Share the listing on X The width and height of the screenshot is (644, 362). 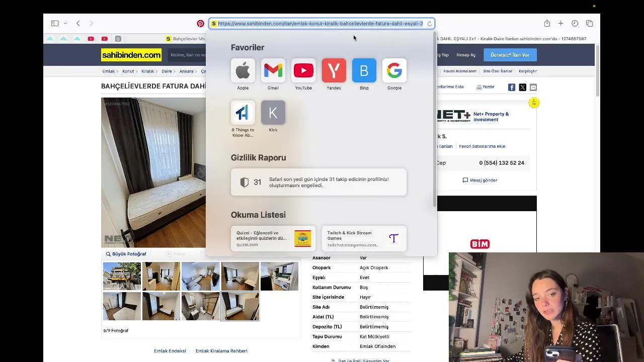(522, 87)
